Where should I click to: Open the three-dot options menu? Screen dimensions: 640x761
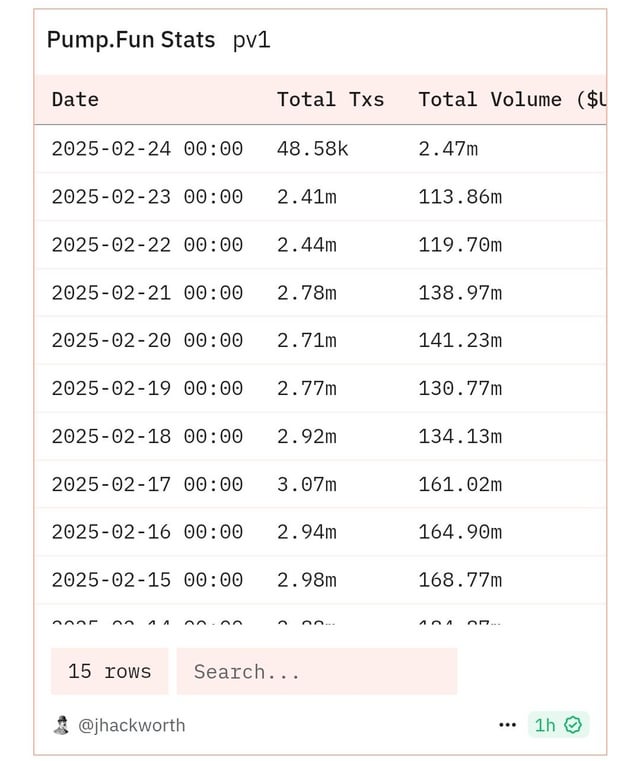[x=507, y=725]
